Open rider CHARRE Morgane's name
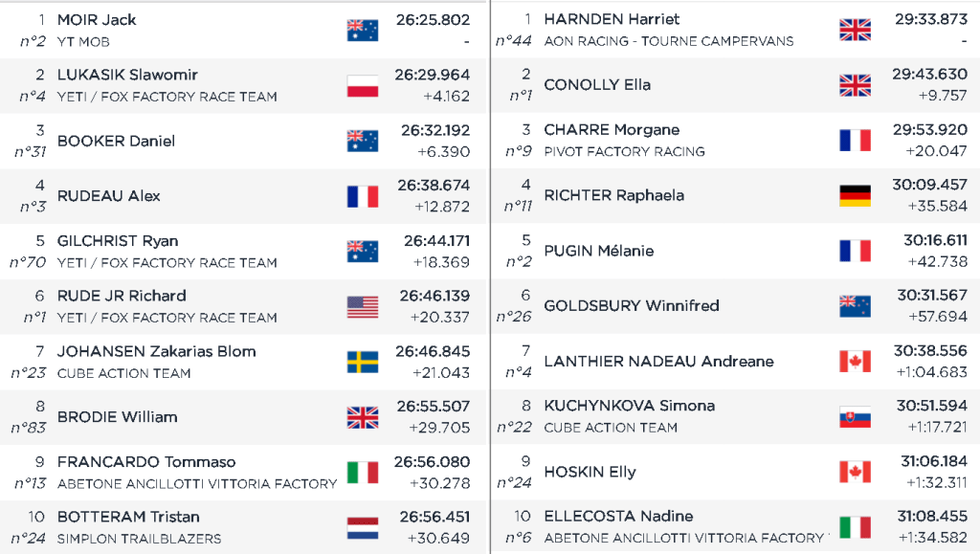The width and height of the screenshot is (980, 554). pyautogui.click(x=612, y=130)
